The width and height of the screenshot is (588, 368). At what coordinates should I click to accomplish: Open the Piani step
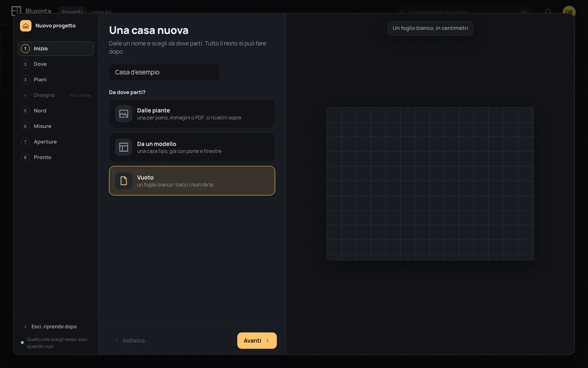(x=56, y=80)
